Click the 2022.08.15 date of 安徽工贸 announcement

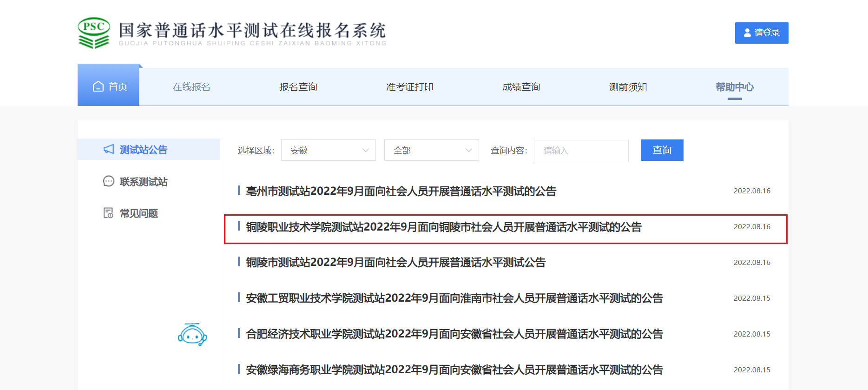tap(752, 298)
